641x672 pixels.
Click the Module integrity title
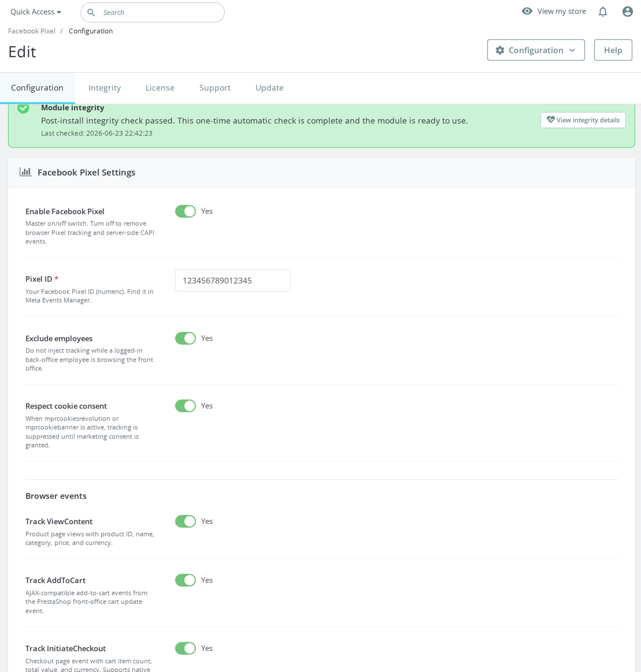pyautogui.click(x=72, y=108)
